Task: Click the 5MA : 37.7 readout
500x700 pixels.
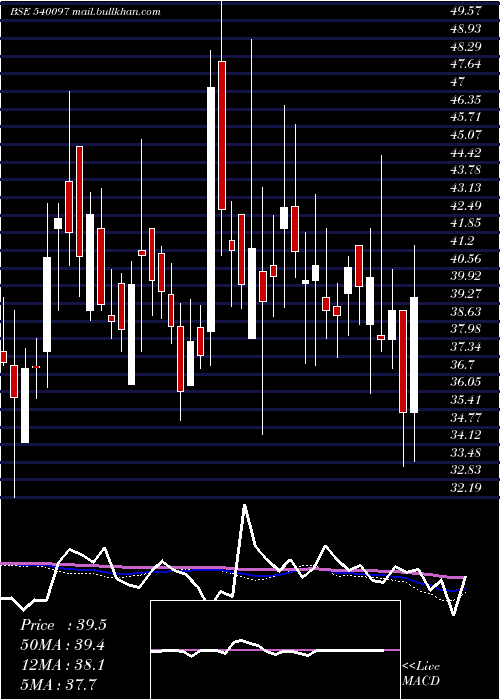Action: point(59,685)
